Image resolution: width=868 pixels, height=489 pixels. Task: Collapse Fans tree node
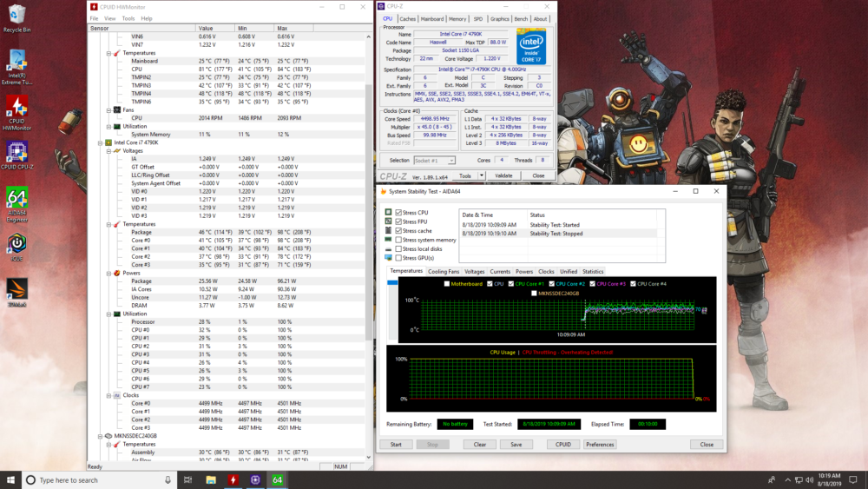pyautogui.click(x=108, y=110)
